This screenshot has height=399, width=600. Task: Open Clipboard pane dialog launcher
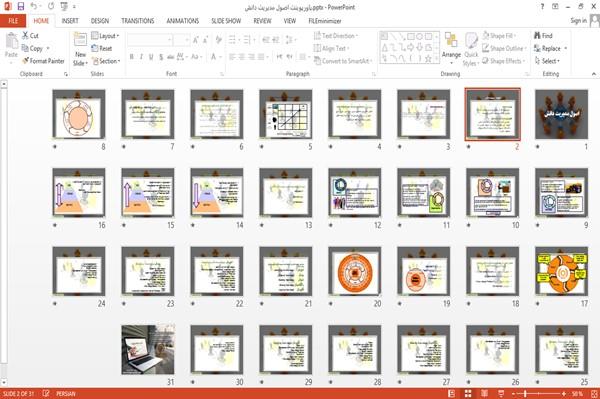point(66,74)
